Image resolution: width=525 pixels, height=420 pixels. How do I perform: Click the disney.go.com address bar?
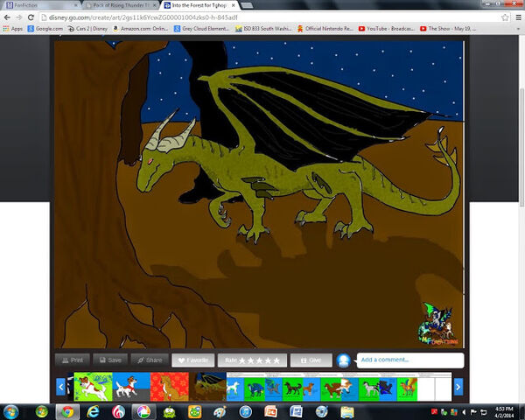pyautogui.click(x=269, y=17)
